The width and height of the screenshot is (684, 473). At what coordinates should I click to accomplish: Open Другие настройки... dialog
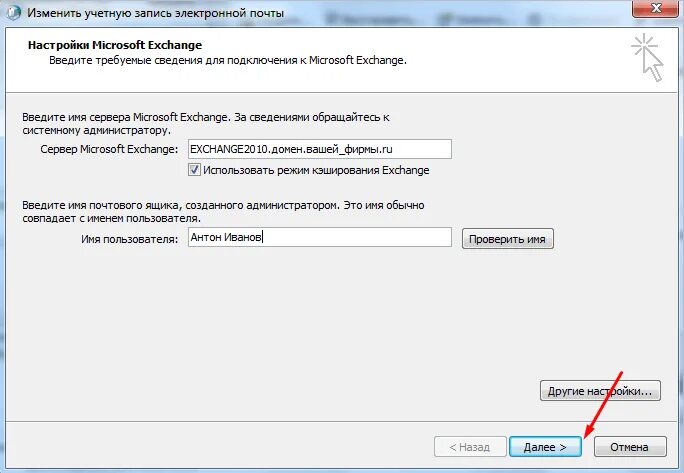click(x=600, y=391)
